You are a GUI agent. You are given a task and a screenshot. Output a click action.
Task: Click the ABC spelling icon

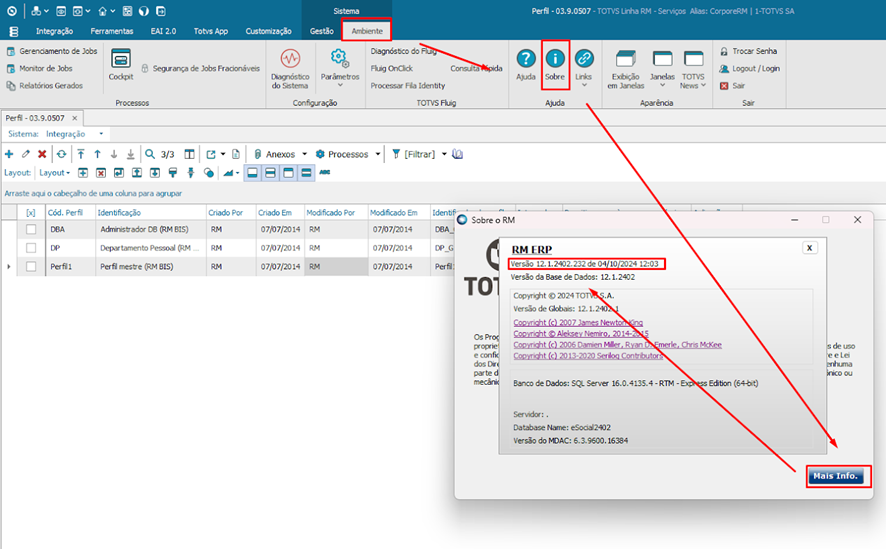tap(324, 172)
